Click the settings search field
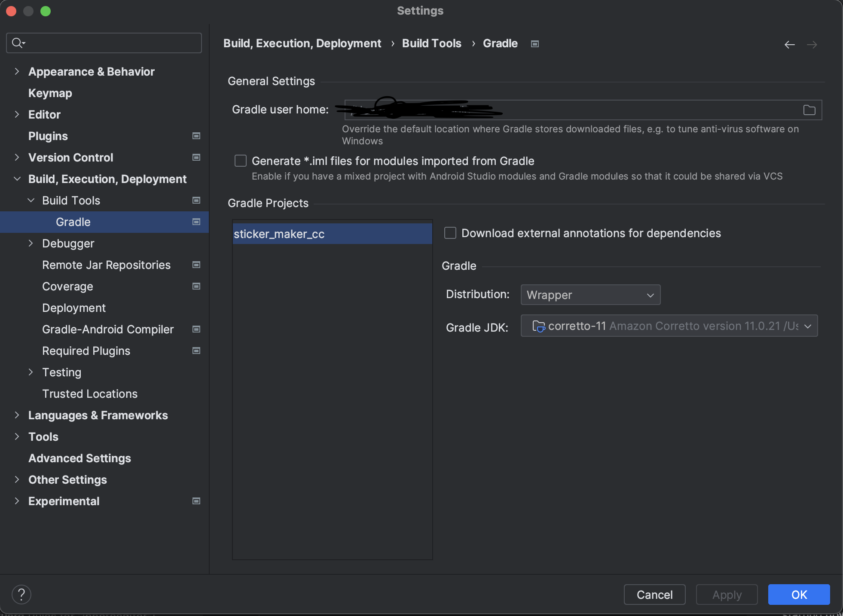The width and height of the screenshot is (843, 616). pyautogui.click(x=112, y=43)
